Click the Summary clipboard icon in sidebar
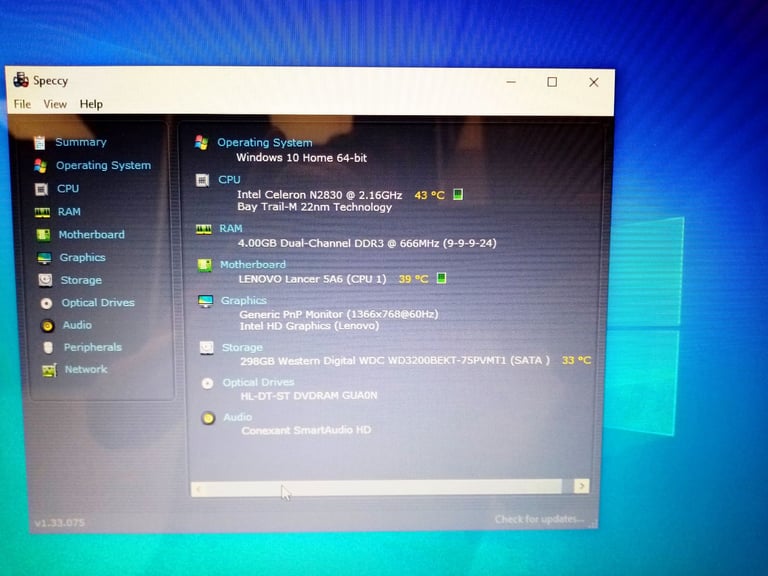Screen dimensions: 768x576 tap(40, 143)
